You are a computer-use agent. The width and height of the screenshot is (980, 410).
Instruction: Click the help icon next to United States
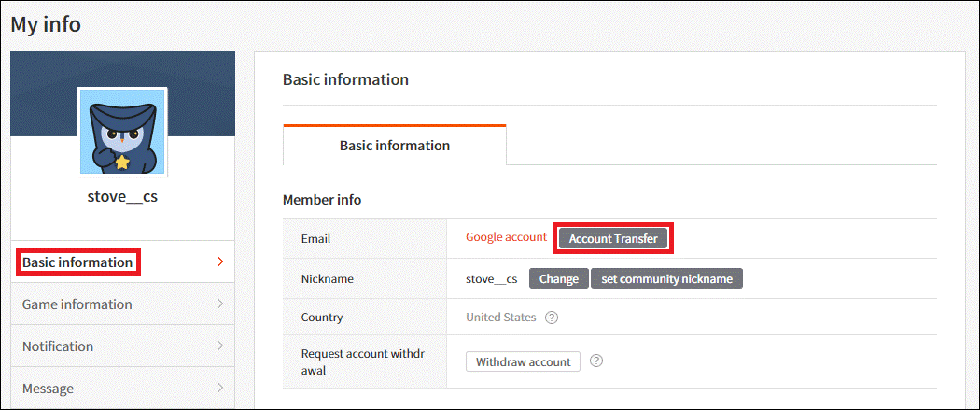pos(552,318)
